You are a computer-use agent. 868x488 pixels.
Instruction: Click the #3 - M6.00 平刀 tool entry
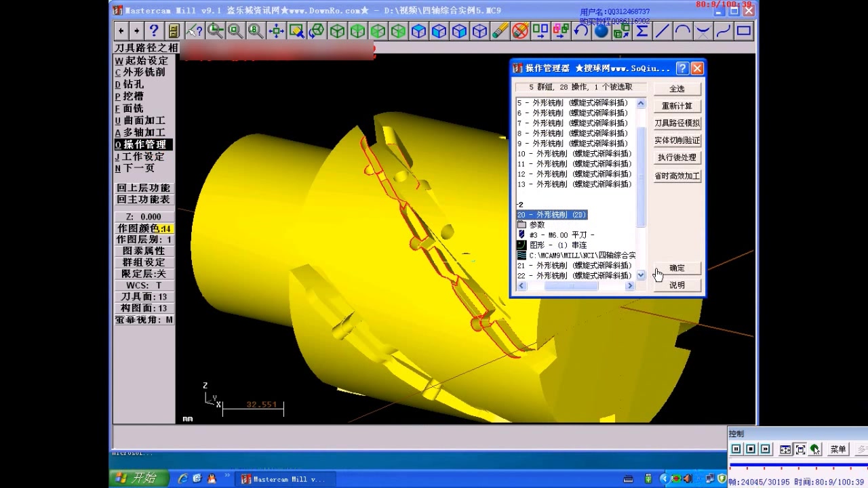pyautogui.click(x=556, y=235)
